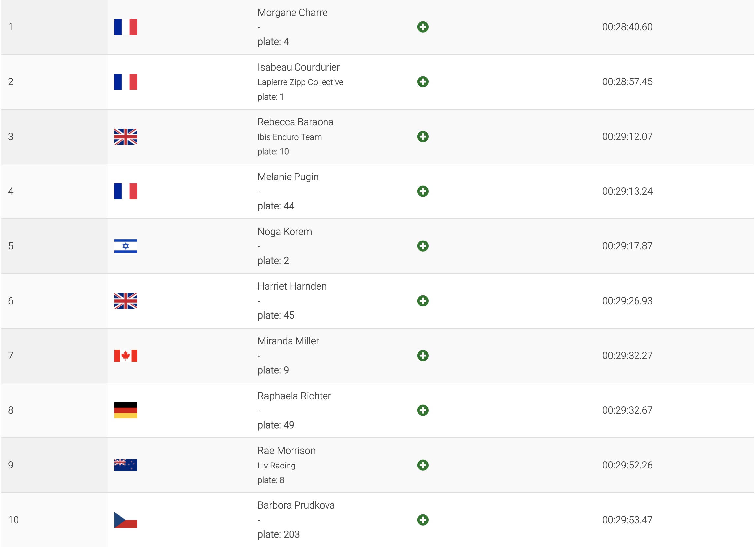Viewport: 756px width, 547px height.
Task: Expand Raphaela Richter's results
Action: [423, 410]
